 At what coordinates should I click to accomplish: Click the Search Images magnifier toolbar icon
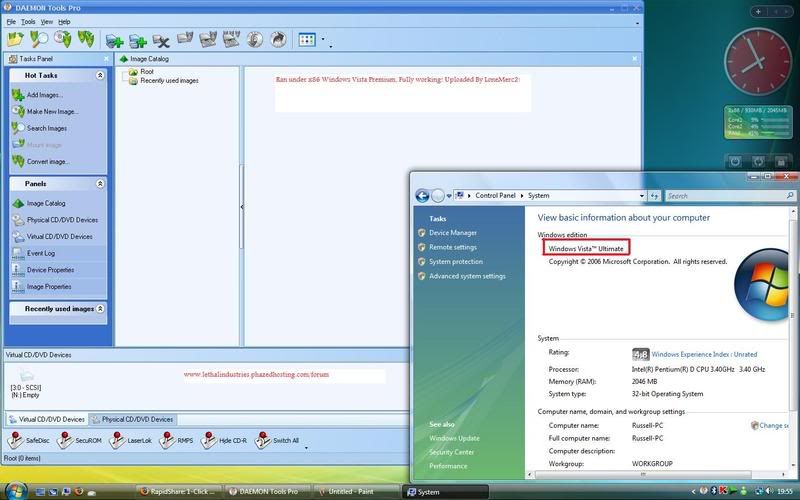coord(39,39)
